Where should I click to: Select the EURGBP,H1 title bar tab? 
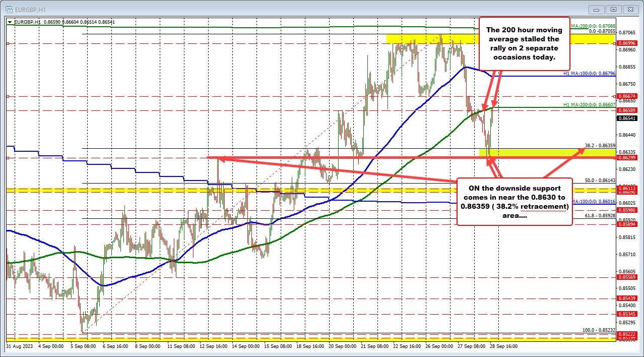[30, 9]
